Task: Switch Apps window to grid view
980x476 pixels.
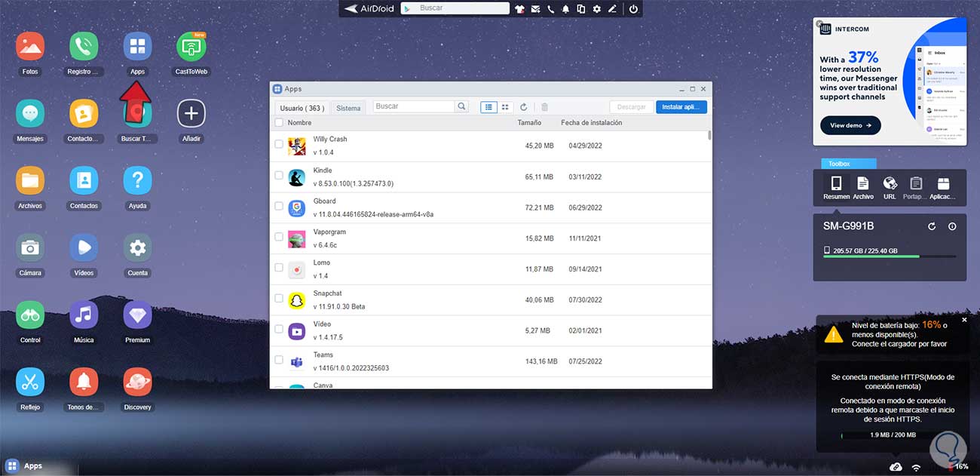Action: pyautogui.click(x=505, y=107)
